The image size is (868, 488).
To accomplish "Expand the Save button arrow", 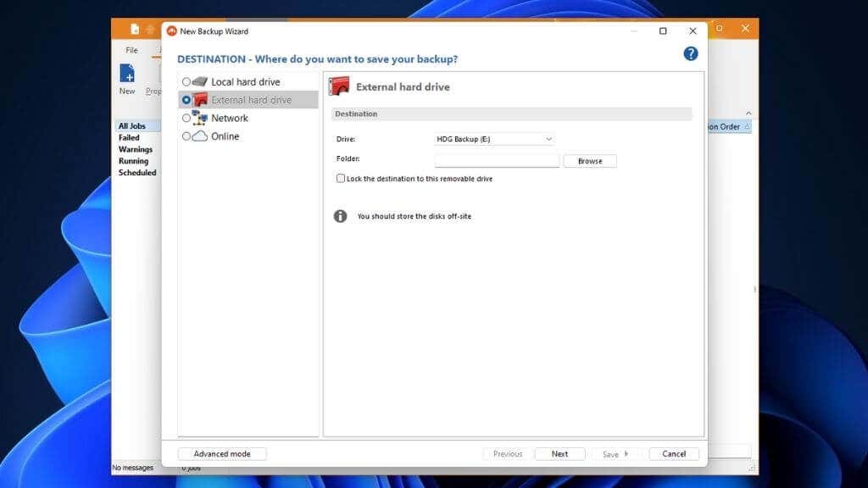I will [x=626, y=454].
